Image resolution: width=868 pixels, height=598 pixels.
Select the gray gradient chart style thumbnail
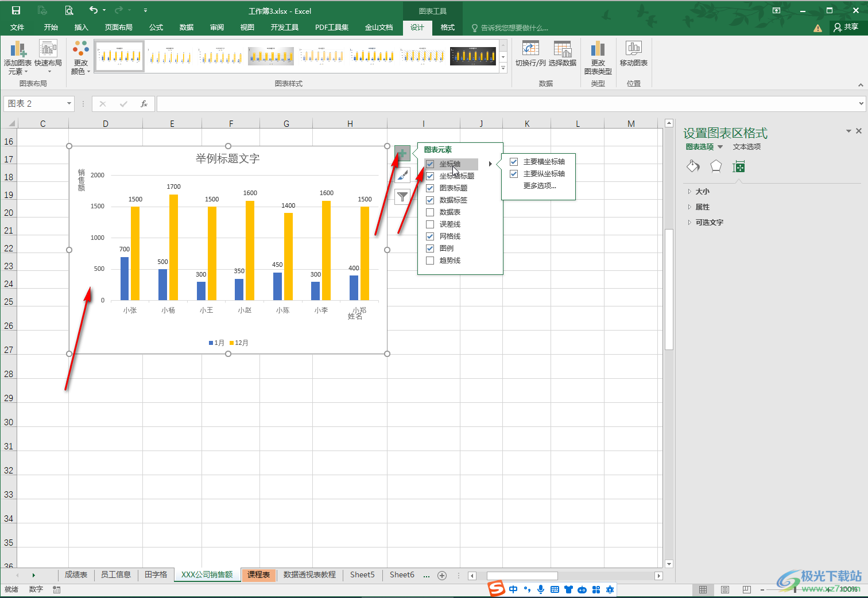[x=271, y=56]
